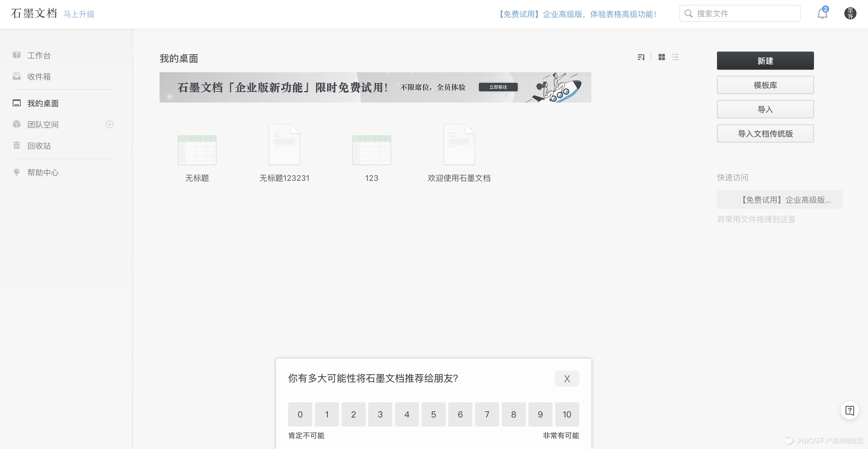Image resolution: width=868 pixels, height=449 pixels.
Task: Click the 快速访问 label
Action: pos(733,178)
